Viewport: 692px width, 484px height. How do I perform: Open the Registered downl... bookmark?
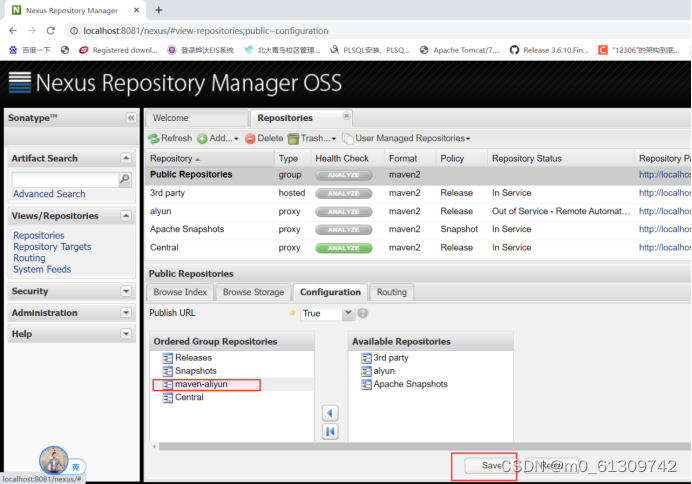click(x=118, y=50)
